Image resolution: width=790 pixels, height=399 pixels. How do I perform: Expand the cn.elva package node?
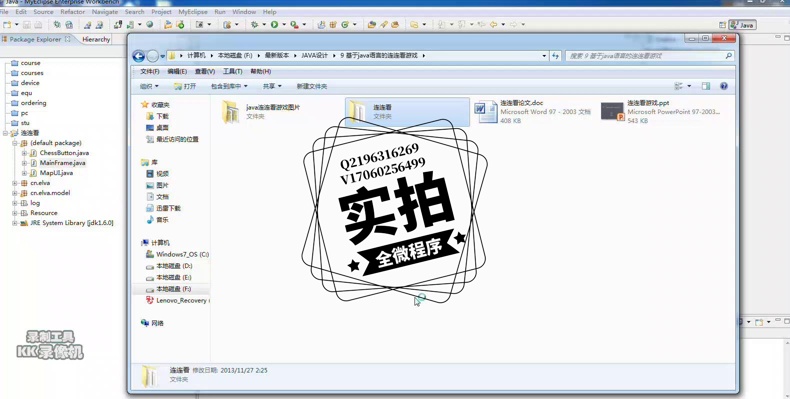tap(15, 183)
